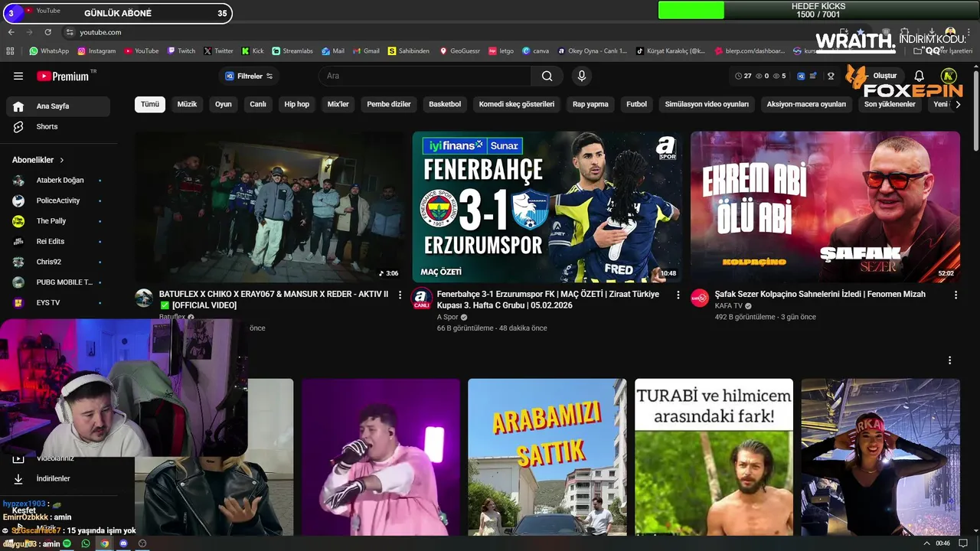
Task: Start voice search with the microphone icon
Action: [582, 76]
